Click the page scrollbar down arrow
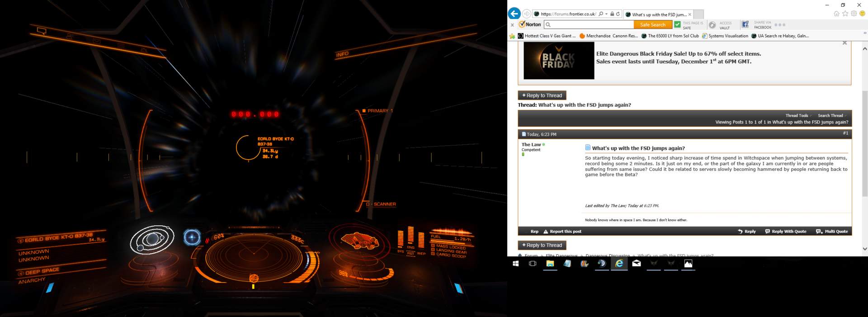 (x=865, y=249)
